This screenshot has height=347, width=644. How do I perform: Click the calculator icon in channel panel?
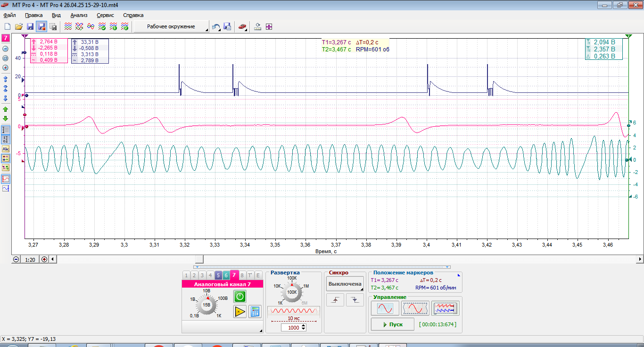(255, 311)
